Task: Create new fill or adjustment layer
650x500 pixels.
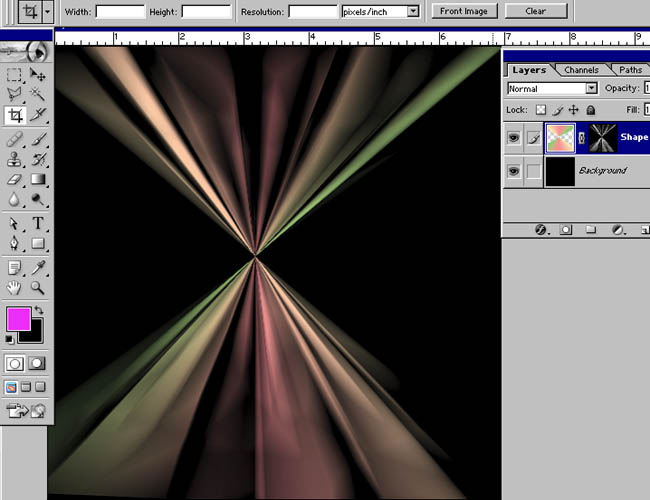Action: click(x=618, y=230)
